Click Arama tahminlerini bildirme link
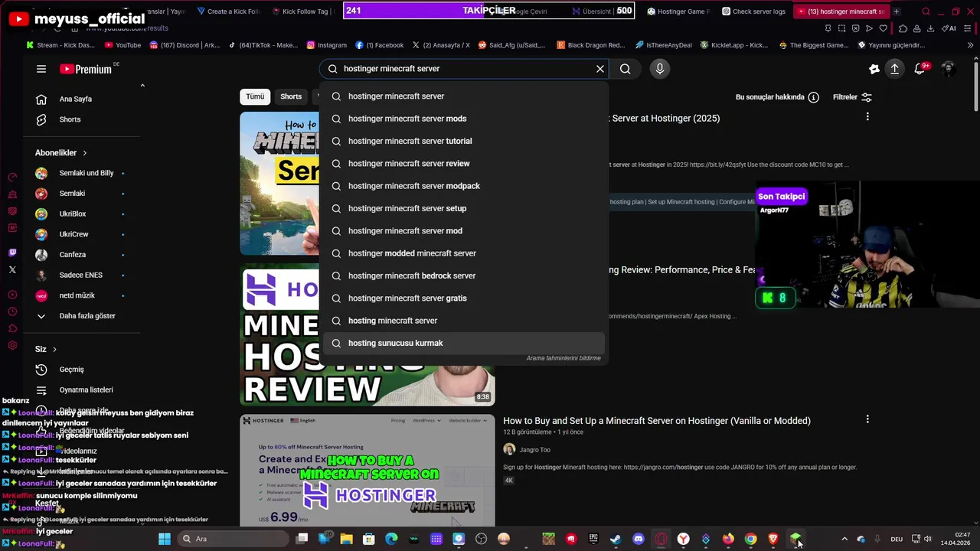980x551 pixels. tap(563, 358)
